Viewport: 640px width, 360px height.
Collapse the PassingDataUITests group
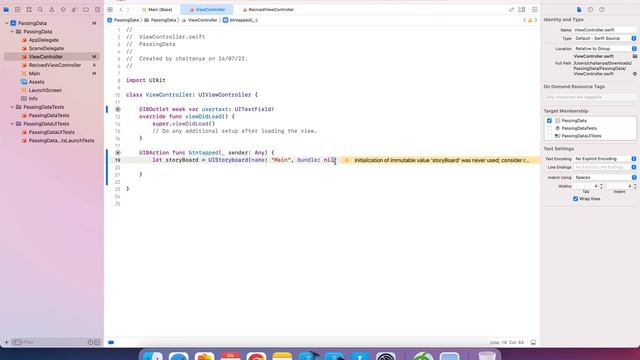click(12, 124)
